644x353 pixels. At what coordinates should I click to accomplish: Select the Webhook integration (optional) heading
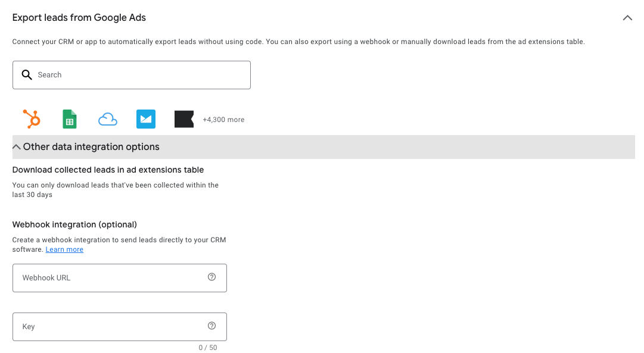[x=74, y=224]
